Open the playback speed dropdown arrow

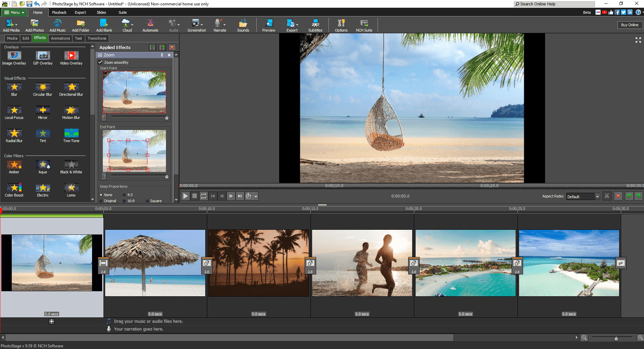(256, 196)
